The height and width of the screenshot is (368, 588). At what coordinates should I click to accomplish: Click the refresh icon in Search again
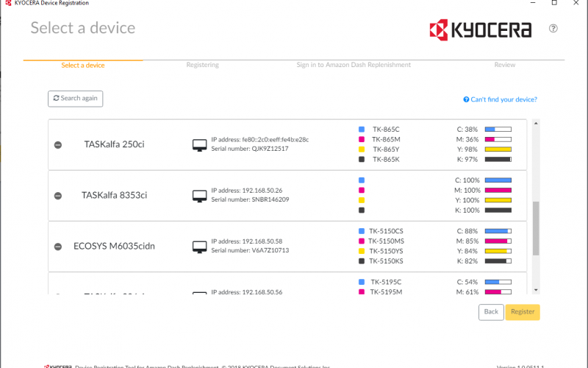[56, 99]
